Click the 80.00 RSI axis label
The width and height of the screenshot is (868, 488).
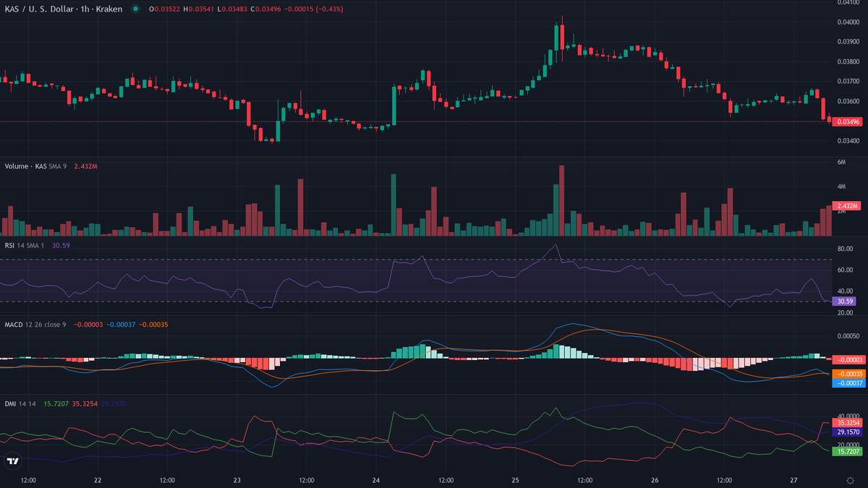tap(844, 249)
